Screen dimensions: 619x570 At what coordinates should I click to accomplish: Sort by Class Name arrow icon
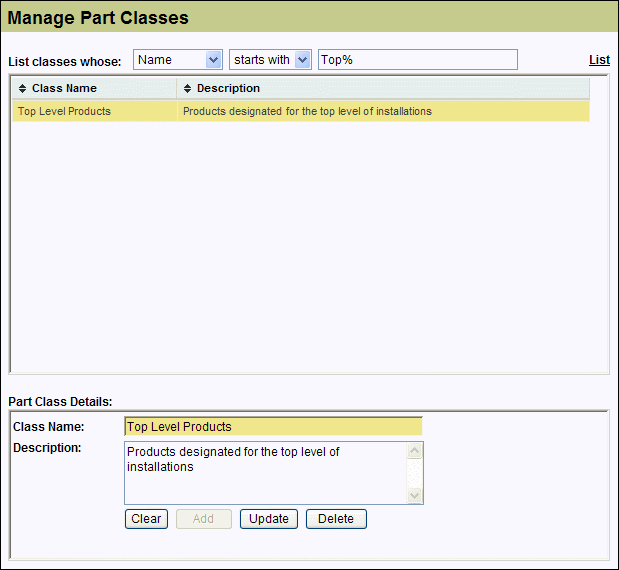(x=23, y=88)
